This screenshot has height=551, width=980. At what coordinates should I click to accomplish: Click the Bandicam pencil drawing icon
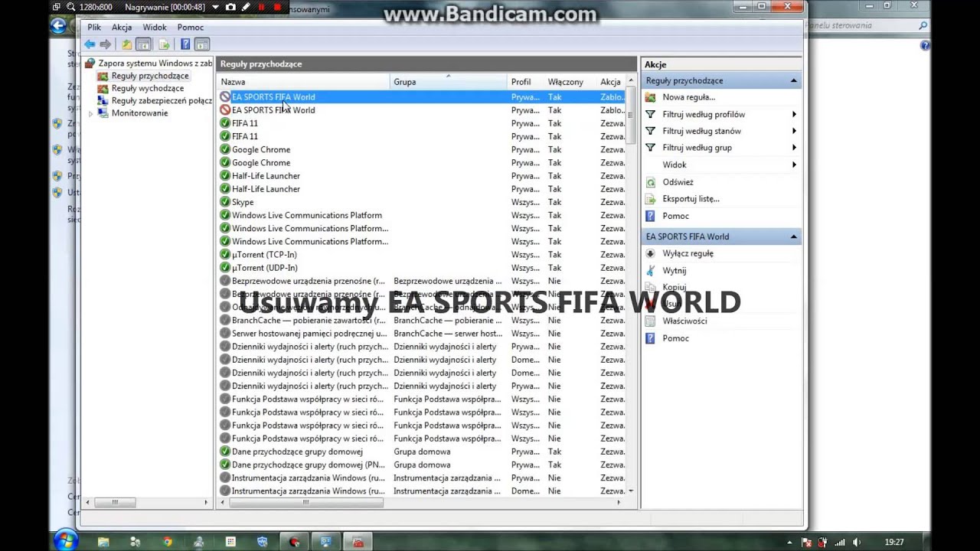click(245, 8)
